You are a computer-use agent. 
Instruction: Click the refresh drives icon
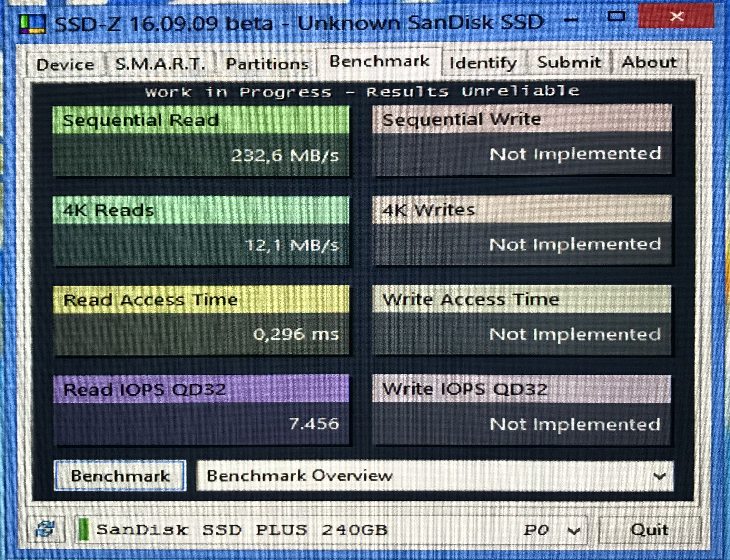(x=45, y=529)
